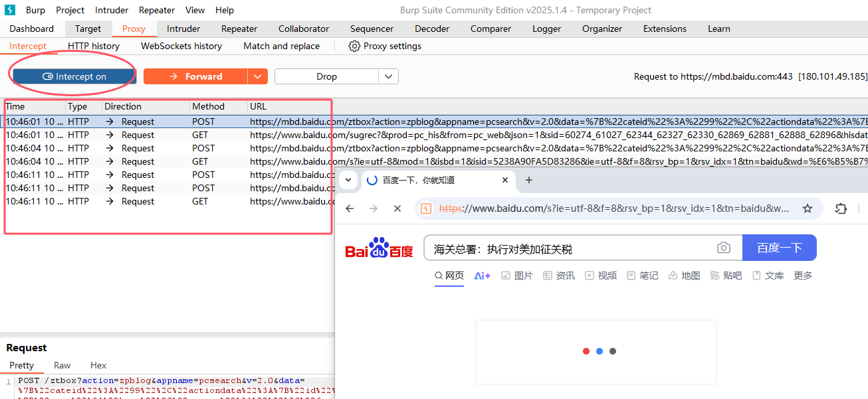Switch to the Collaborator tab
The image size is (868, 399).
(x=304, y=29)
